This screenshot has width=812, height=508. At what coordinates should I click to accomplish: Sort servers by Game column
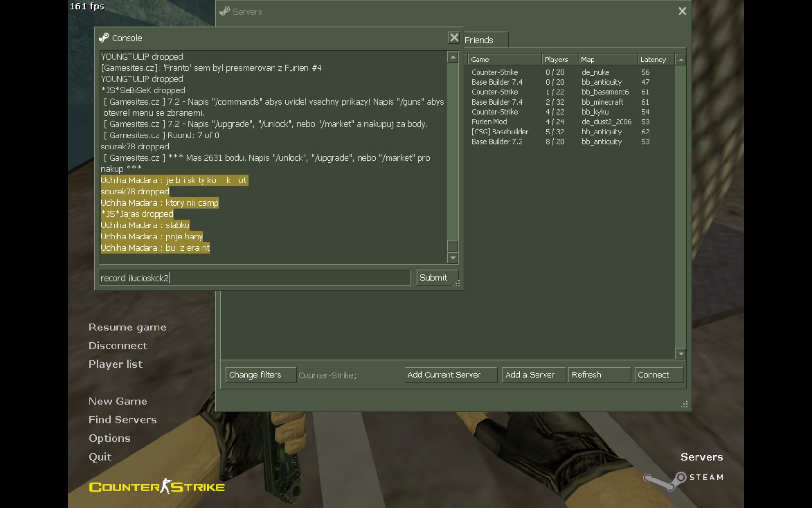505,60
